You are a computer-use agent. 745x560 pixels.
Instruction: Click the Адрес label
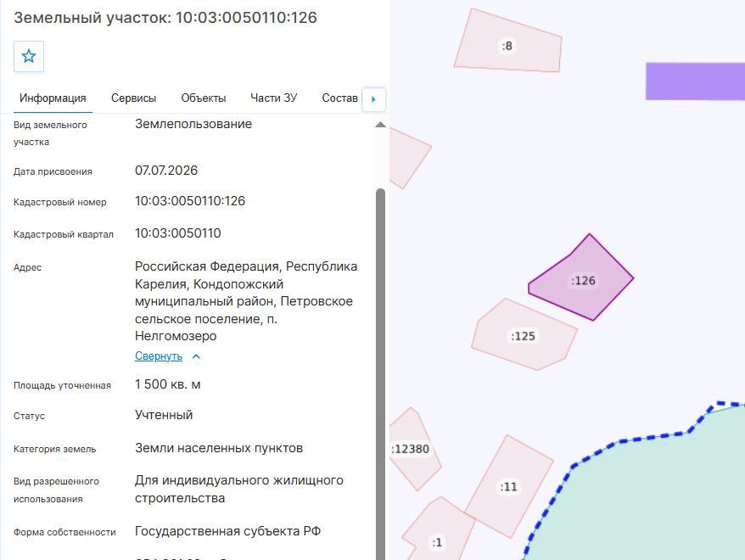coord(27,268)
